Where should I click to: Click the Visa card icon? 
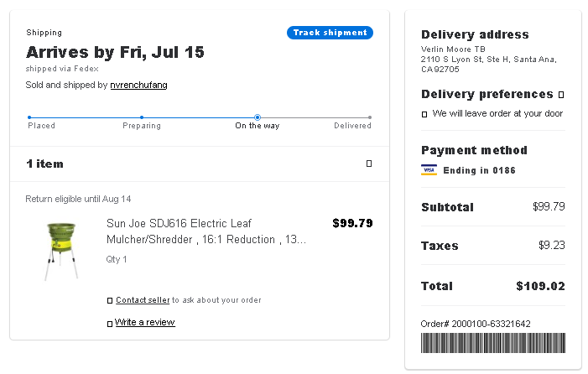429,170
